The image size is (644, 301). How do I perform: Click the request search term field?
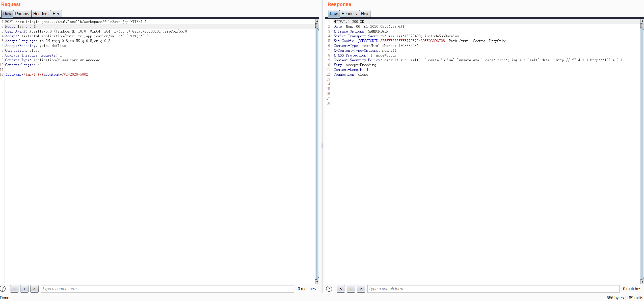point(167,289)
